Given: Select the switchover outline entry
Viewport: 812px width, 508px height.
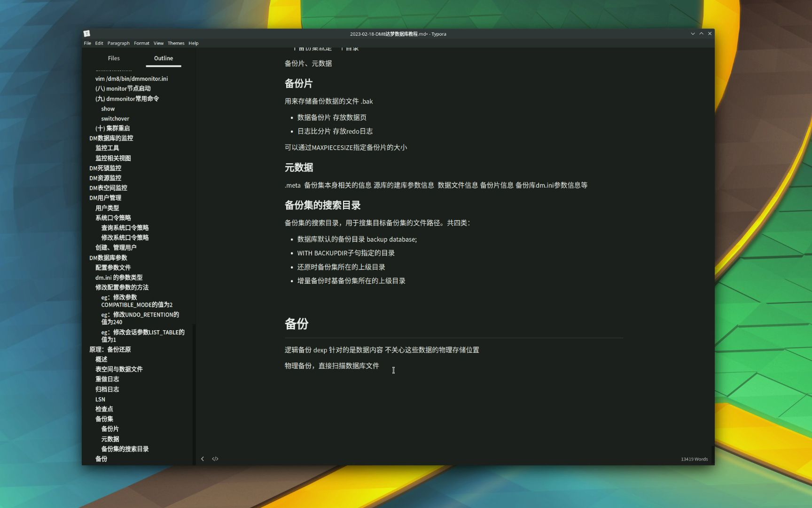Looking at the screenshot, I should [115, 119].
